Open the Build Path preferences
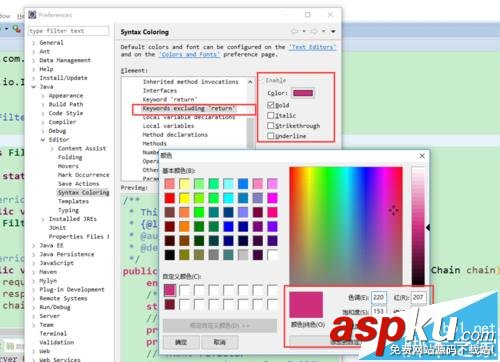Screen dimensions: 500x362 tap(66, 104)
